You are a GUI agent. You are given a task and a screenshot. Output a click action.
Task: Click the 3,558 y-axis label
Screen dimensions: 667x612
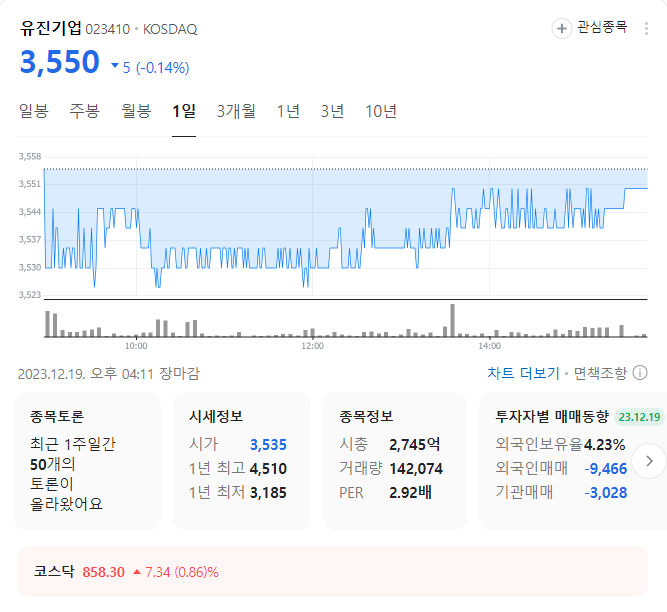pos(30,157)
